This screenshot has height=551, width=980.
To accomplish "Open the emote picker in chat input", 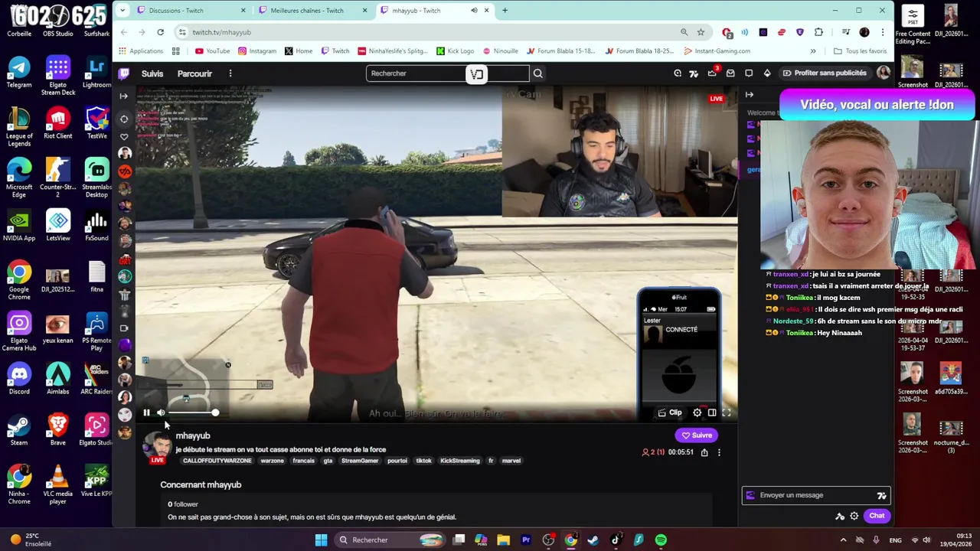I will pos(881,495).
